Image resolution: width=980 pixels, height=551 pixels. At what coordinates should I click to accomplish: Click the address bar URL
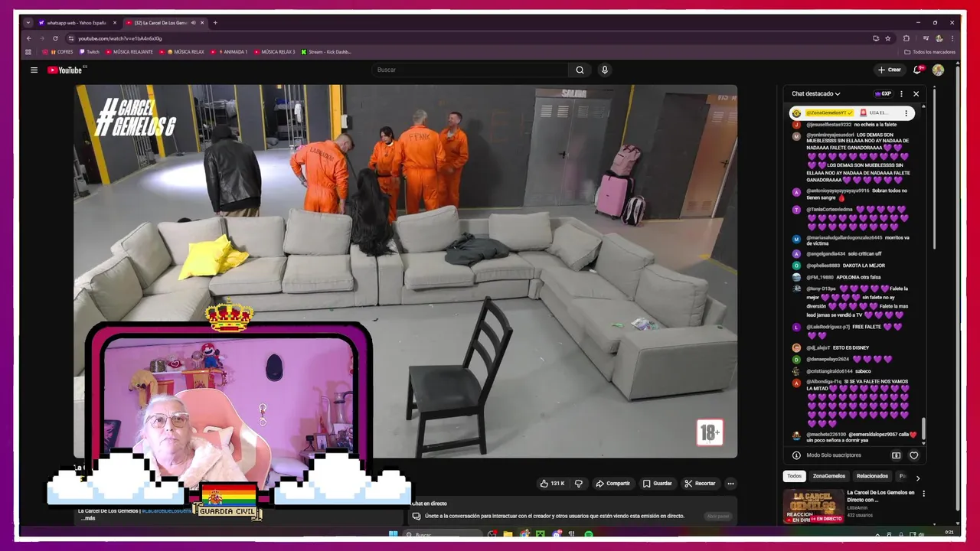[x=119, y=38]
